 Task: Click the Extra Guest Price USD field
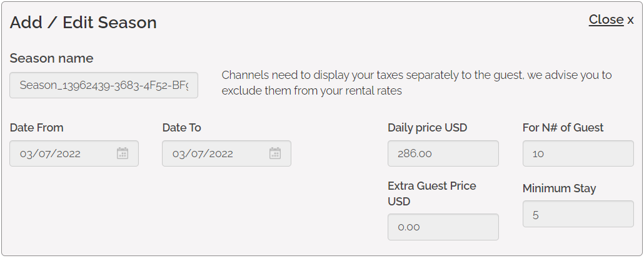coord(443,227)
